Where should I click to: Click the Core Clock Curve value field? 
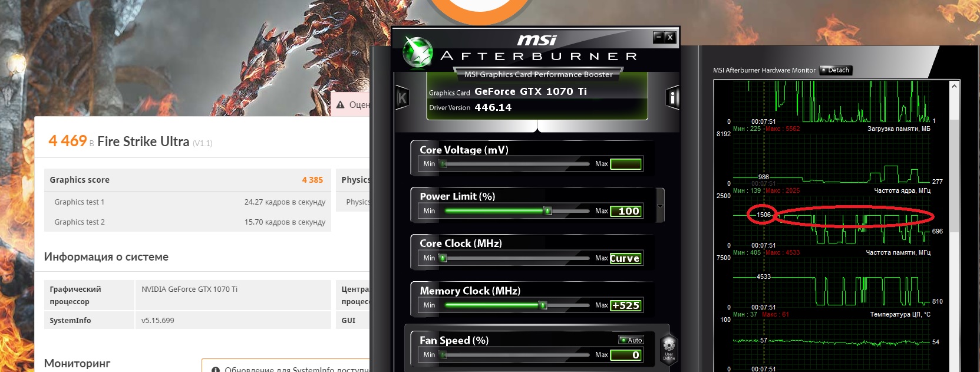pos(626,258)
